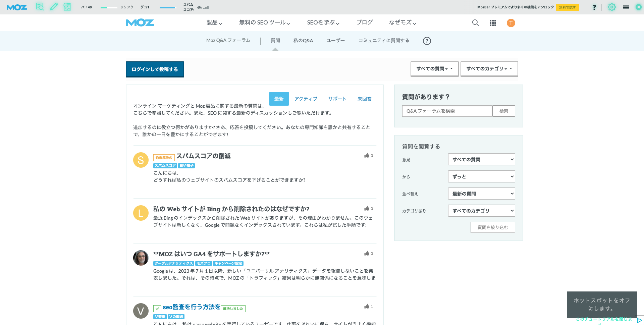This screenshot has height=325, width=644.
Task: Click the MozBar highlight links pencil icon
Action: (54, 7)
